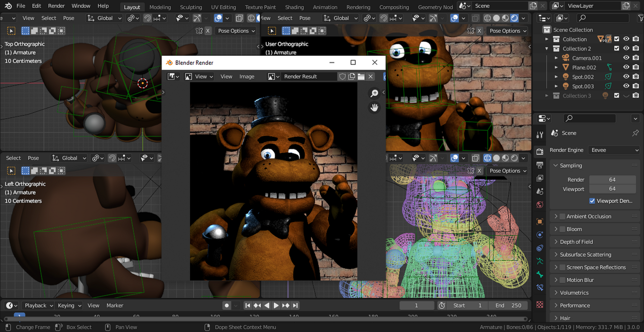Enable the Motion Blur checkbox
The image size is (644, 332).
click(x=562, y=280)
